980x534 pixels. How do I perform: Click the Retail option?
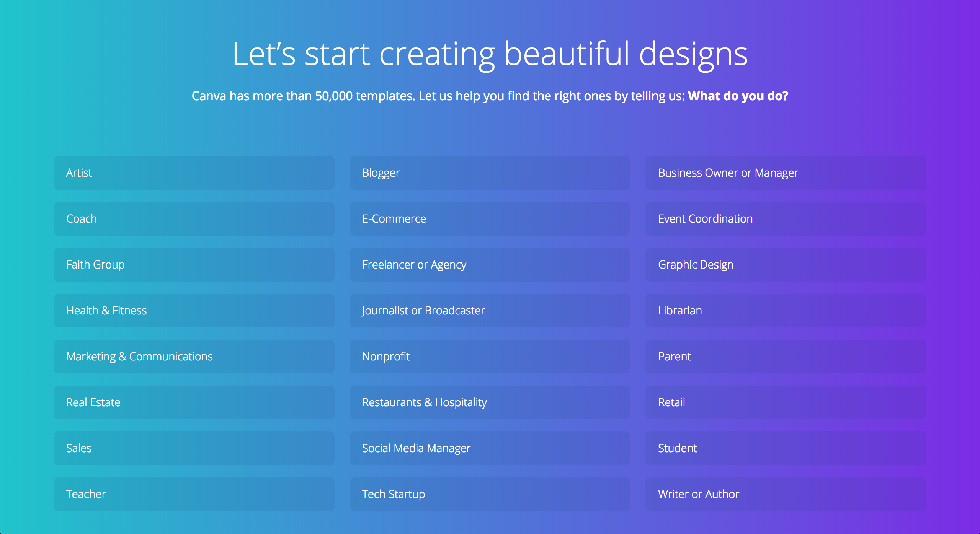(x=786, y=402)
